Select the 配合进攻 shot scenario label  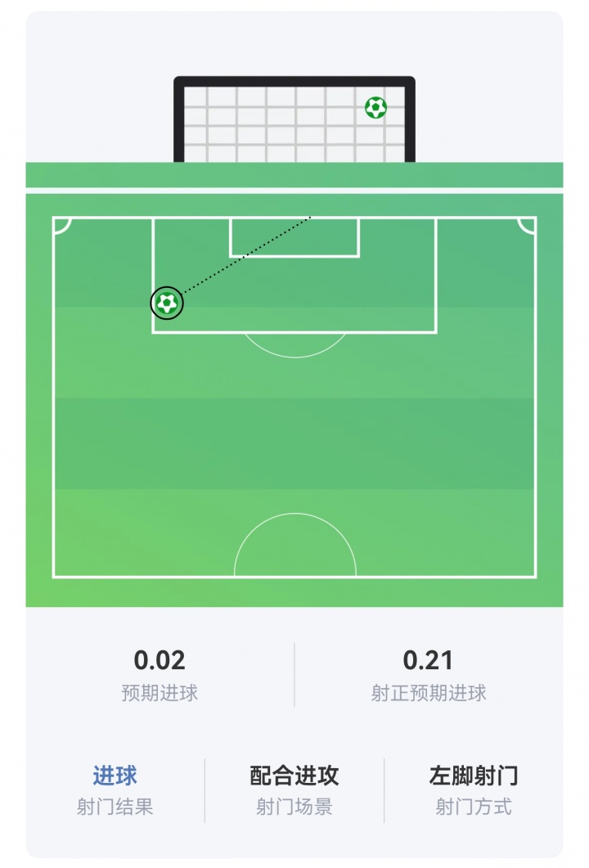tap(294, 776)
